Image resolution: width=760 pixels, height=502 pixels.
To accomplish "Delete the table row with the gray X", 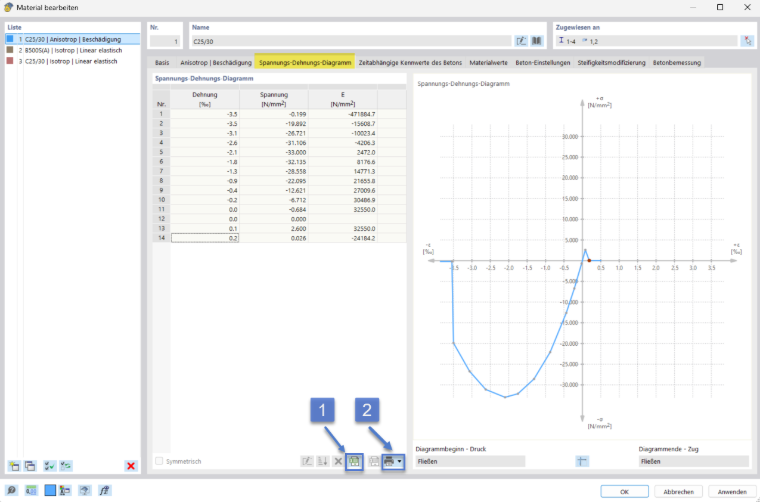I will [338, 461].
